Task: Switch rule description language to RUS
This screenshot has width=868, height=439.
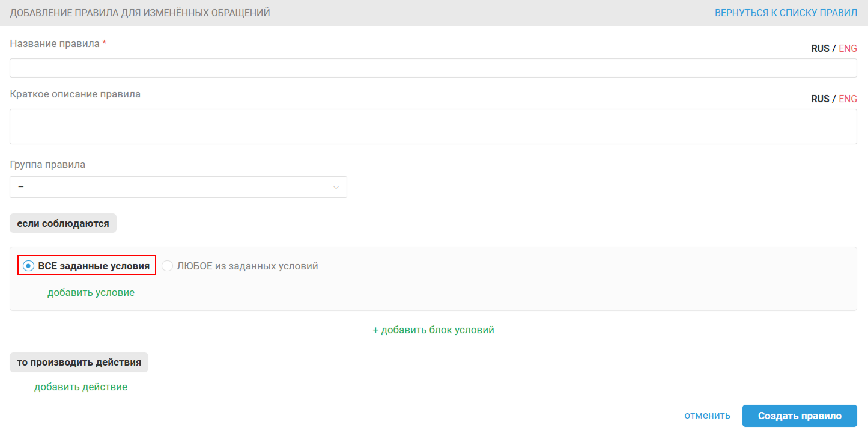Action: (x=820, y=99)
